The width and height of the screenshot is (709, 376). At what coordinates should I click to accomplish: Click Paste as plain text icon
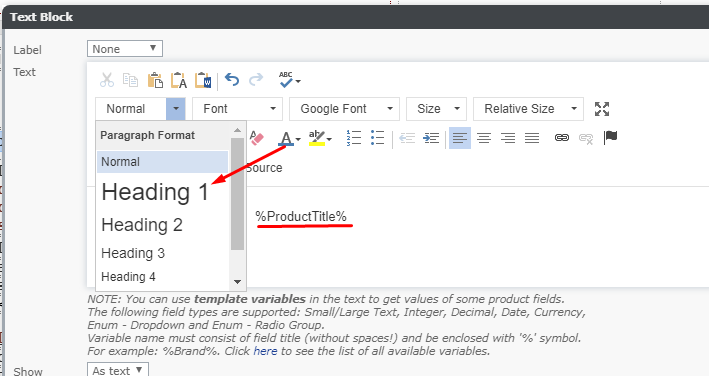click(179, 80)
